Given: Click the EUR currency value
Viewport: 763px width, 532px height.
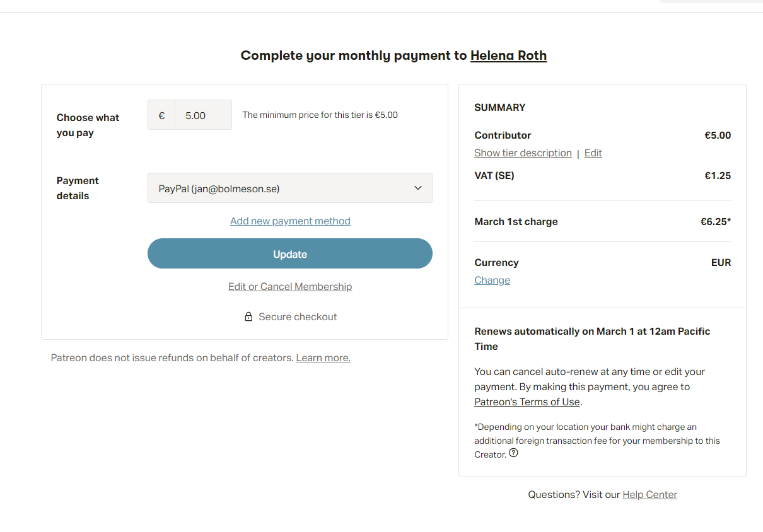Looking at the screenshot, I should (721, 263).
